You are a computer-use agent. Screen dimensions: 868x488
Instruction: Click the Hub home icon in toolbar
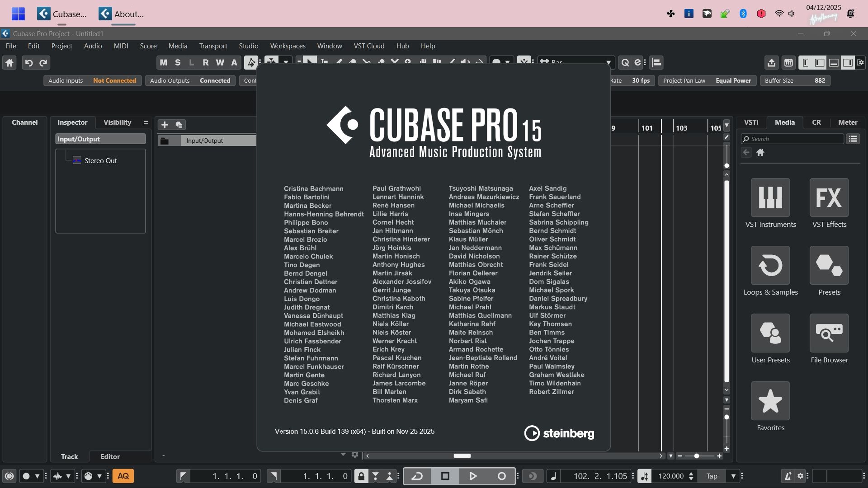pos(9,63)
